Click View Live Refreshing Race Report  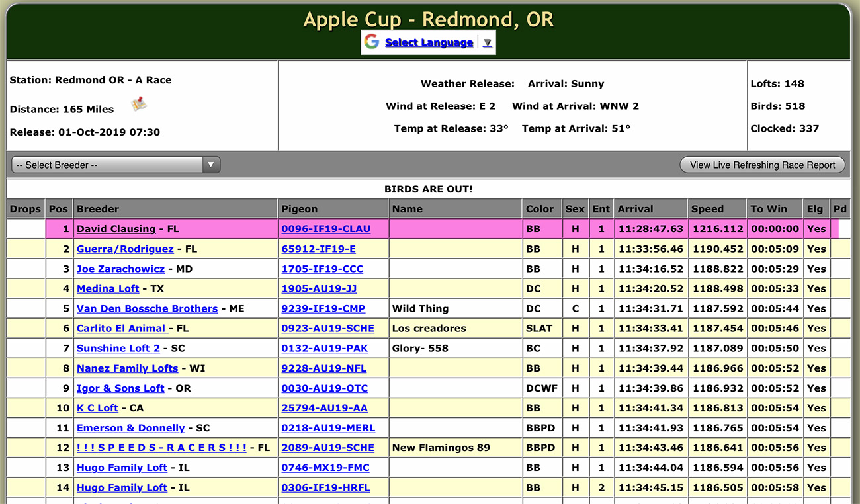coord(762,165)
